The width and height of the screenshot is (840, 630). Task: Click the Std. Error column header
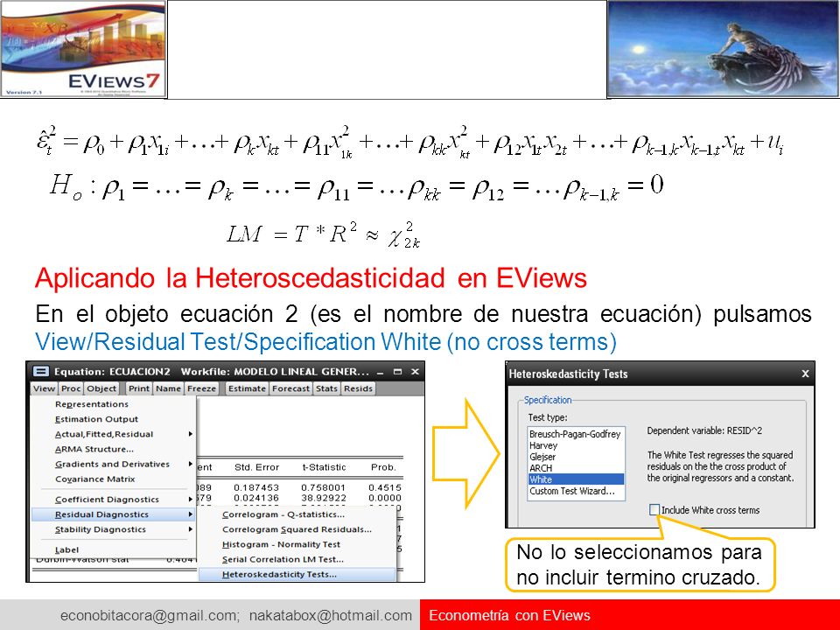point(256,467)
